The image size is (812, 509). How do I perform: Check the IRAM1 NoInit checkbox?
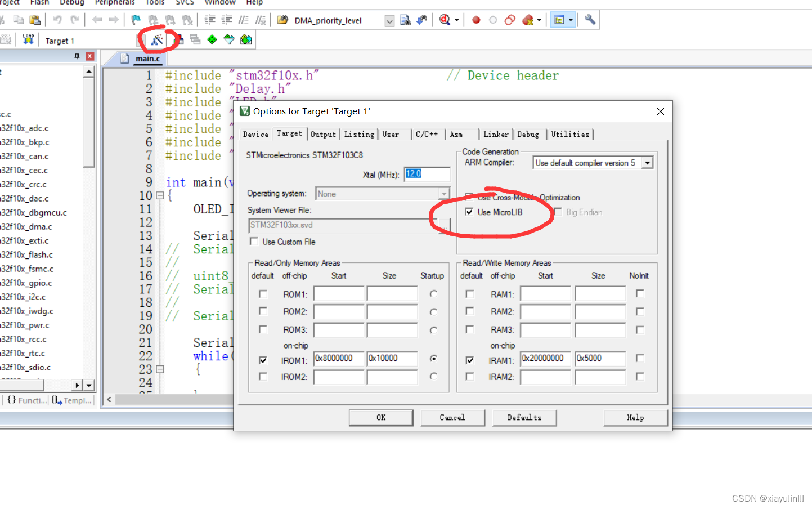click(640, 358)
